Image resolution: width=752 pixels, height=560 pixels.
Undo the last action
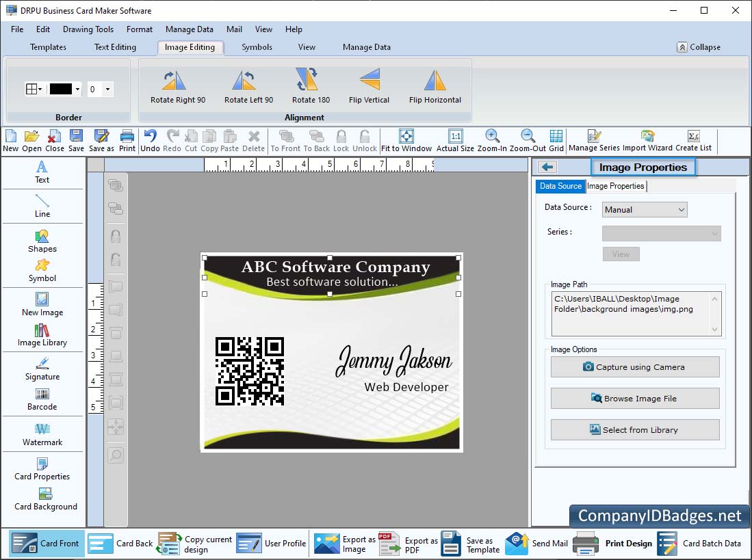click(x=150, y=141)
